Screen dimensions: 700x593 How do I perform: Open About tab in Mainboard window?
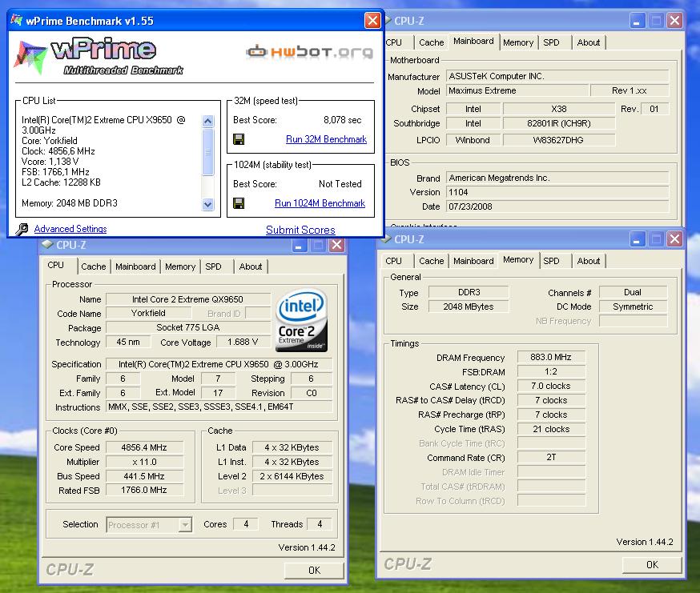pos(589,42)
